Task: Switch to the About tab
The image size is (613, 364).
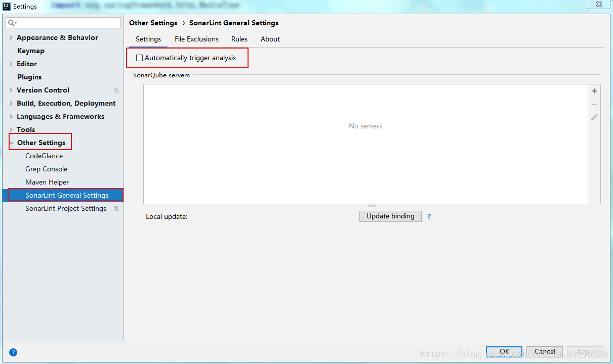Action: (270, 39)
